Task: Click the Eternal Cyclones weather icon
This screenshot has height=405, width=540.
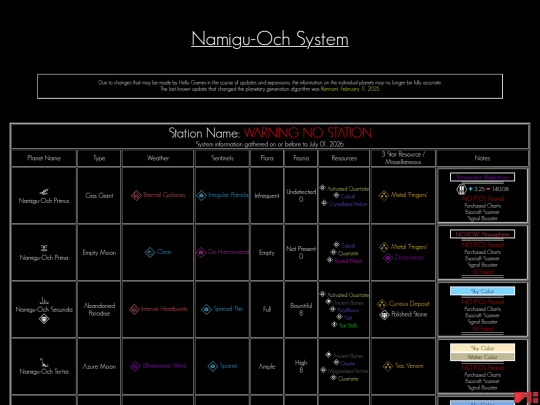Action: (x=136, y=195)
